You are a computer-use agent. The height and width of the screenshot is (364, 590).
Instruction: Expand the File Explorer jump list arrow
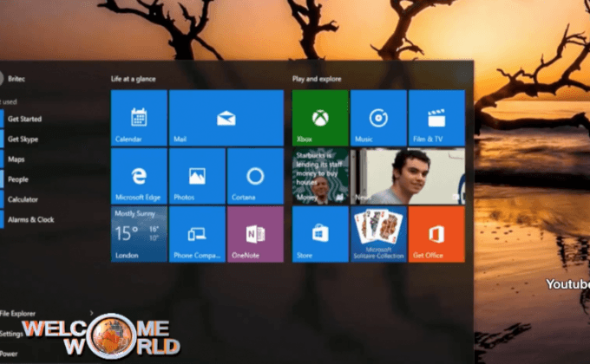(x=91, y=313)
